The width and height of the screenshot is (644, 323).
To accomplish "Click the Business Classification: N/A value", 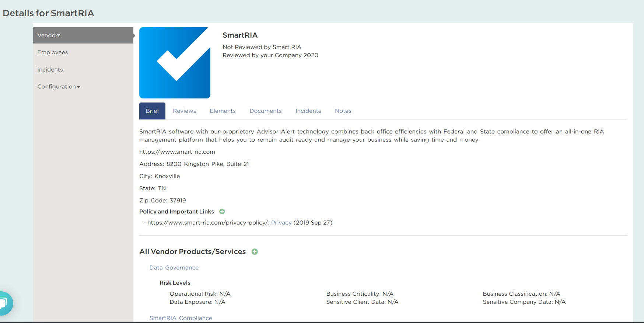I will [522, 294].
